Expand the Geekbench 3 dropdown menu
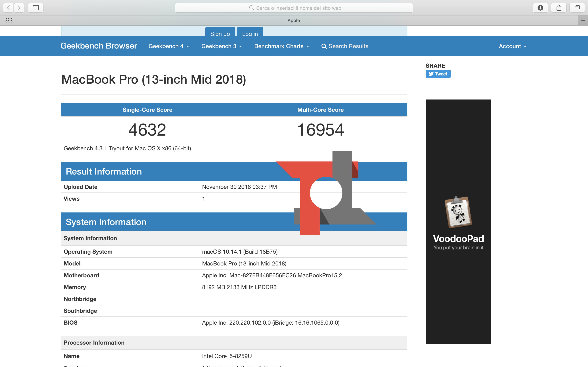The height and width of the screenshot is (367, 588). (x=222, y=46)
